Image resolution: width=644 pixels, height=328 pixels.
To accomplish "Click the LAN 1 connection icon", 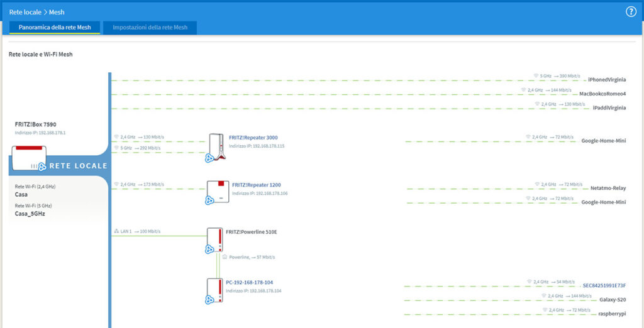I will 116,231.
